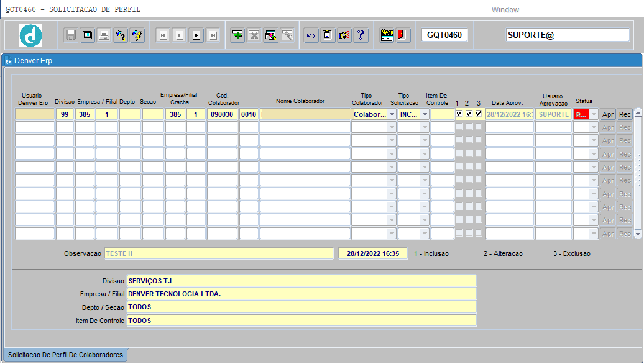Click the clipboard list icon
This screenshot has height=364, width=644.
(x=327, y=35)
